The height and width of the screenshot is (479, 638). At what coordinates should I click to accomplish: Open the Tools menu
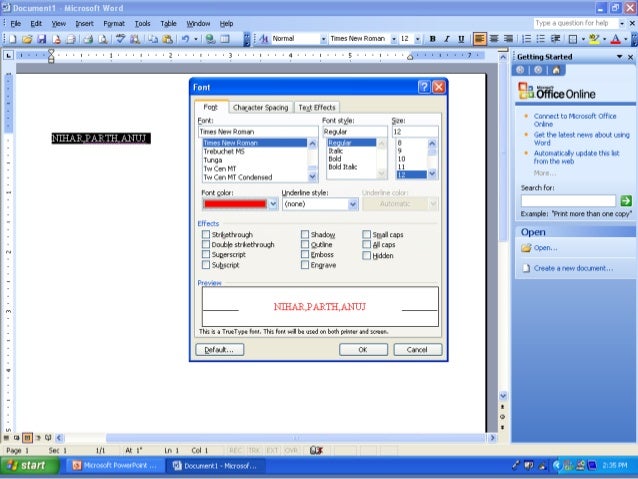click(x=142, y=24)
